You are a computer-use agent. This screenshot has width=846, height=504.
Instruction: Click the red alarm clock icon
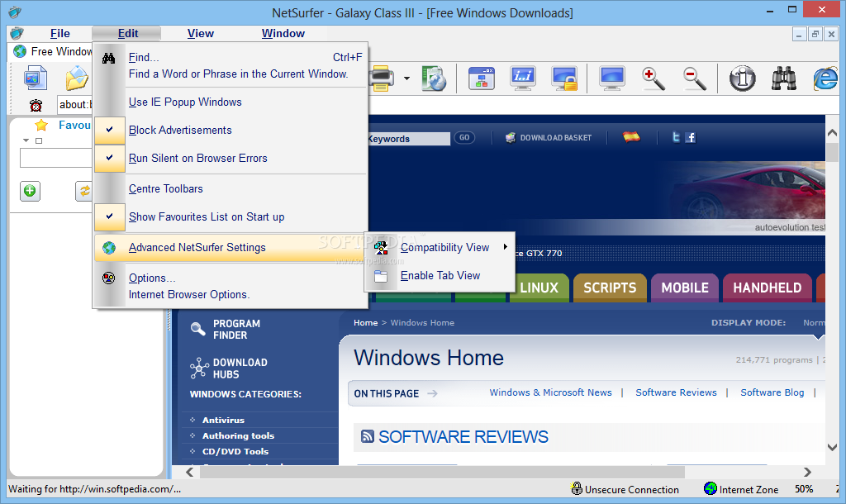click(36, 105)
